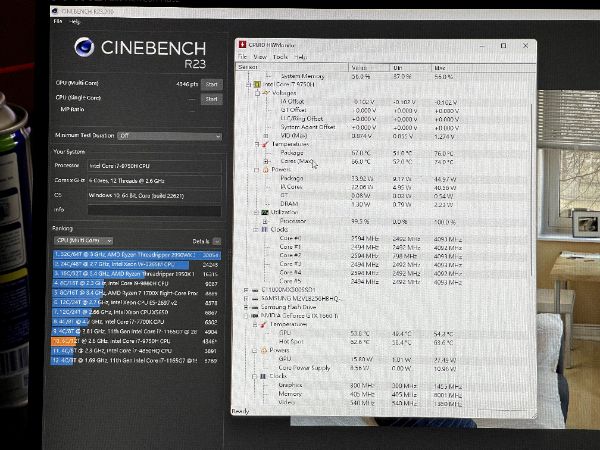The height and width of the screenshot is (450, 600).
Task: Select the AMD Ryzen Threadripper 2990WX ranking bar
Action: point(137,255)
